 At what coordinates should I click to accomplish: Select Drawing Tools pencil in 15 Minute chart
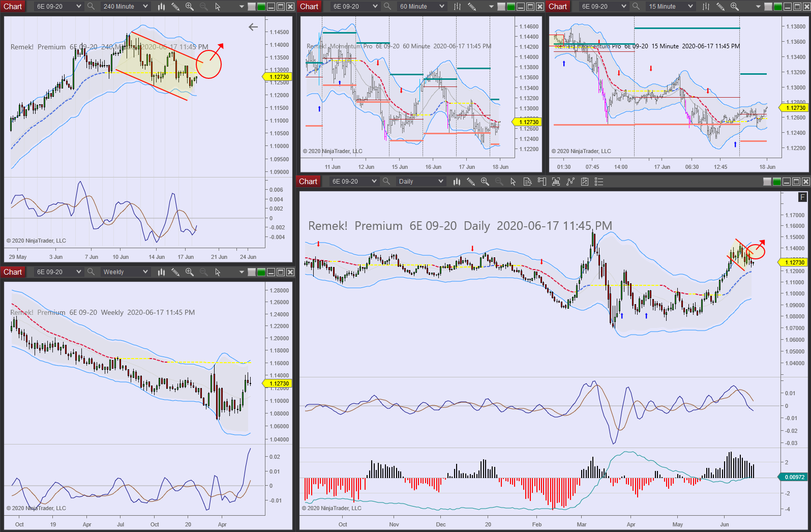point(720,7)
